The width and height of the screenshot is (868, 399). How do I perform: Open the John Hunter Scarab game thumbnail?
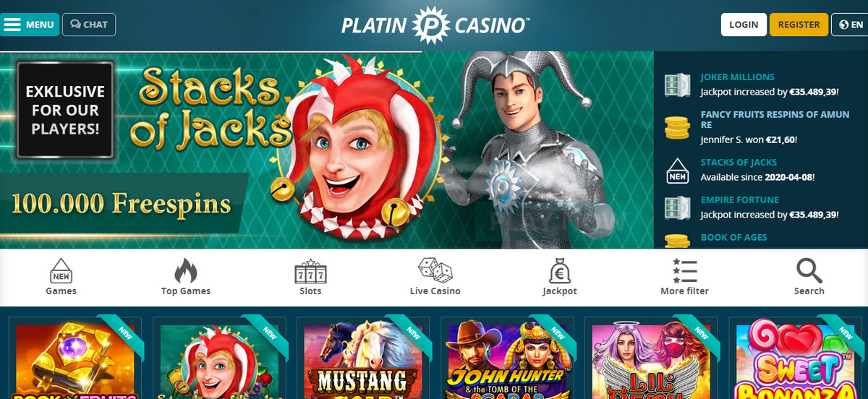click(x=506, y=359)
